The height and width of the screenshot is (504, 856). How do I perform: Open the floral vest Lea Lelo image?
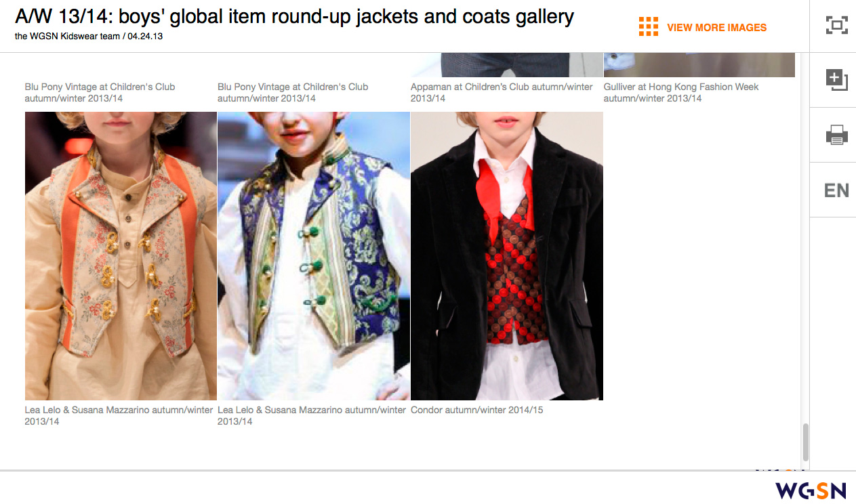pyautogui.click(x=121, y=256)
